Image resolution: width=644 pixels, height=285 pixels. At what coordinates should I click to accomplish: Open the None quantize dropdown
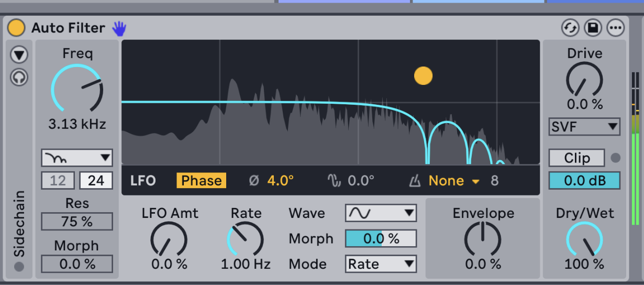click(453, 181)
